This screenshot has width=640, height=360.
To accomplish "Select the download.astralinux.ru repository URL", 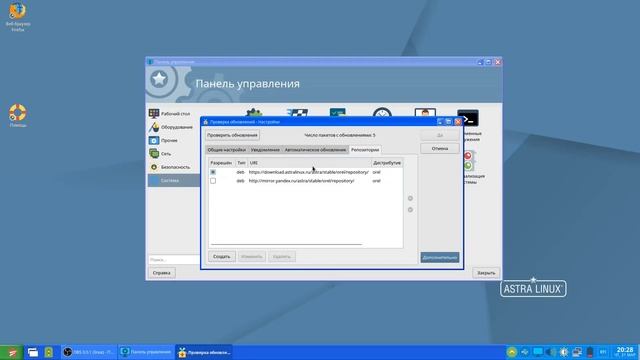I will pyautogui.click(x=309, y=172).
